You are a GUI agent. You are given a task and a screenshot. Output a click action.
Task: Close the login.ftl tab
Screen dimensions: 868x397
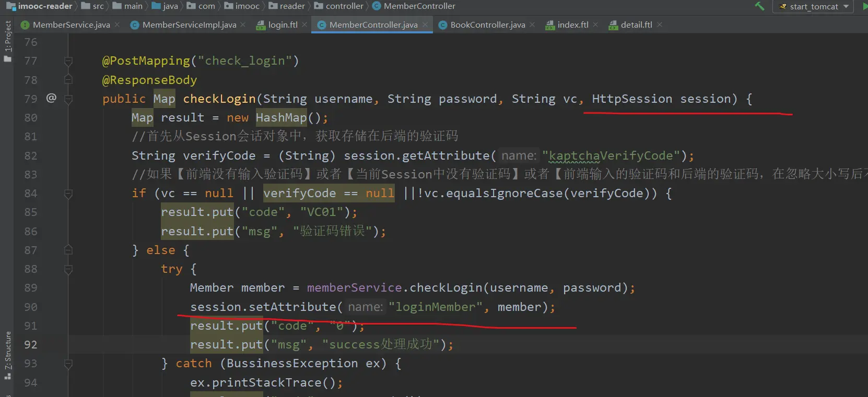click(x=304, y=25)
